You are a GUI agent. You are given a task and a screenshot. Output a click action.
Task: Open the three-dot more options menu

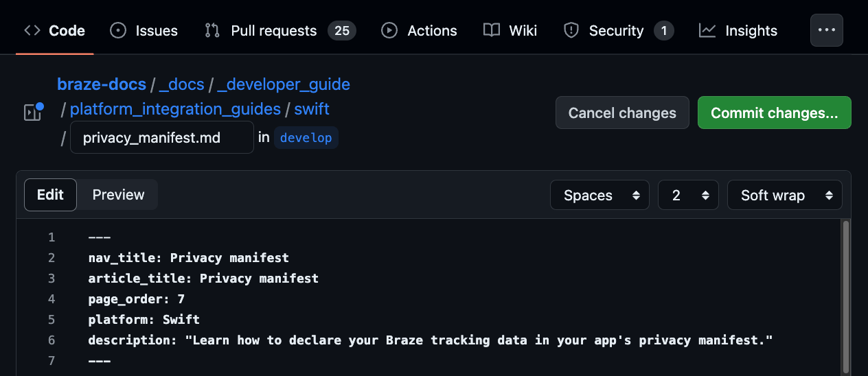point(827,30)
